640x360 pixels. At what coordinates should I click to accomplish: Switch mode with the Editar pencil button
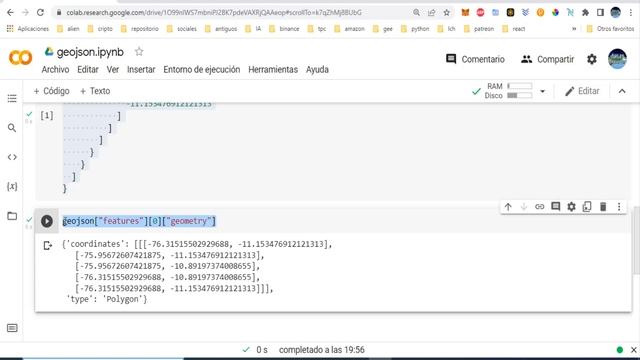point(582,91)
